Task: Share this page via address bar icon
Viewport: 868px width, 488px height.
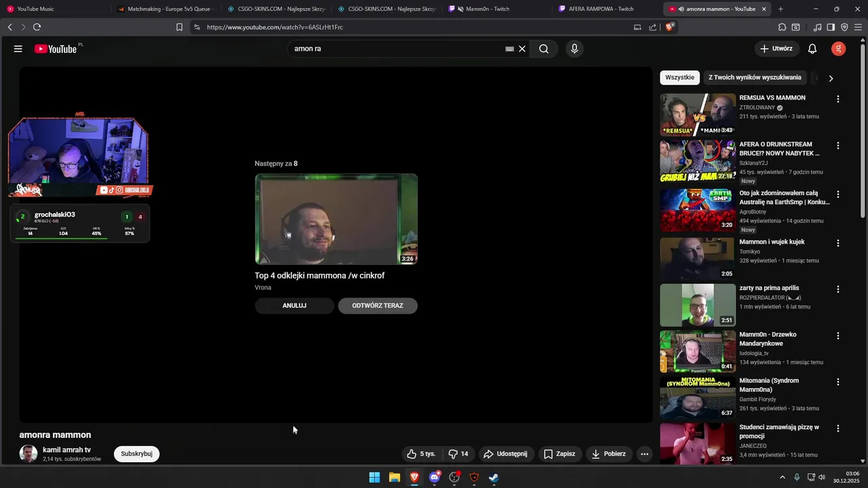Action: (x=652, y=27)
